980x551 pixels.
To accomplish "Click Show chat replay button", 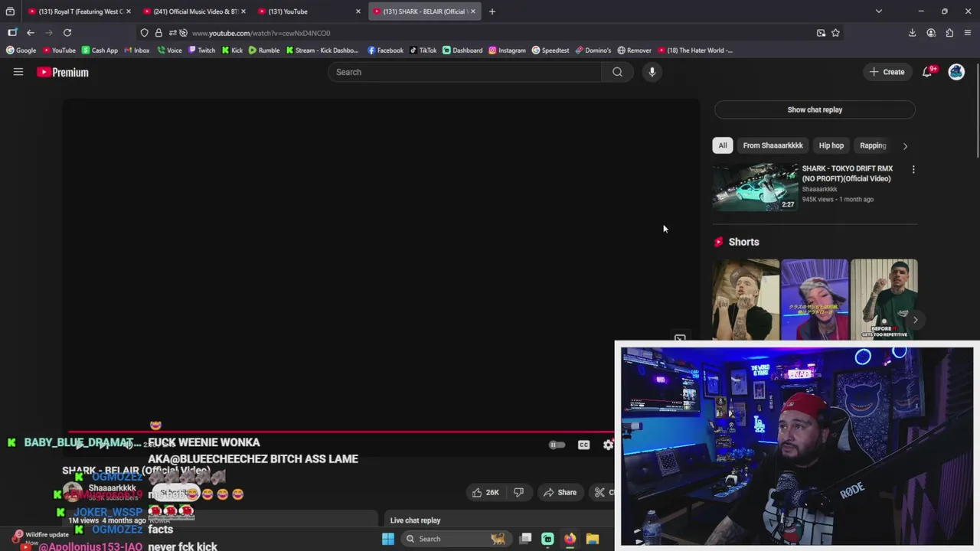I will (x=815, y=109).
